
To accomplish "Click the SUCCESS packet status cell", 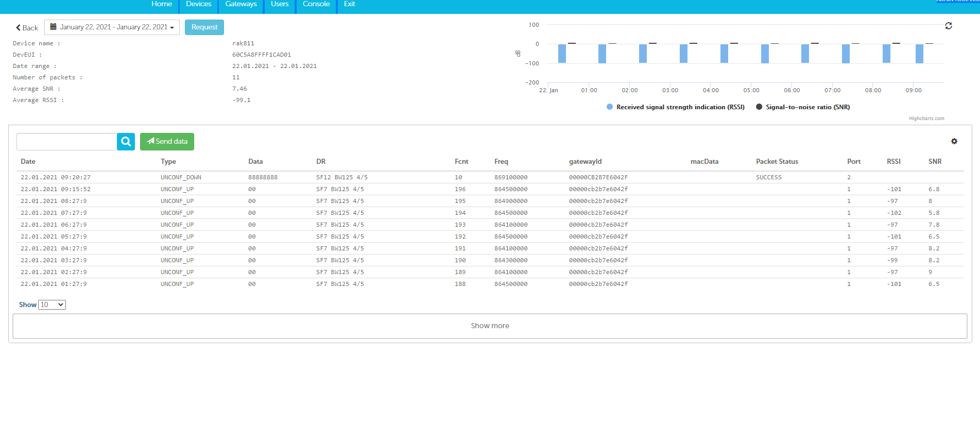I will click(x=769, y=177).
